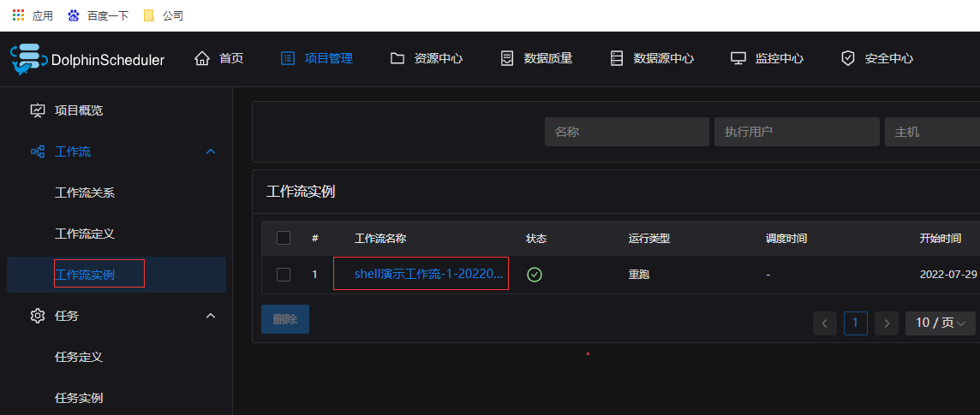Click the 工作流实例 panel title
Viewport: 980px width, 415px height.
[301, 192]
